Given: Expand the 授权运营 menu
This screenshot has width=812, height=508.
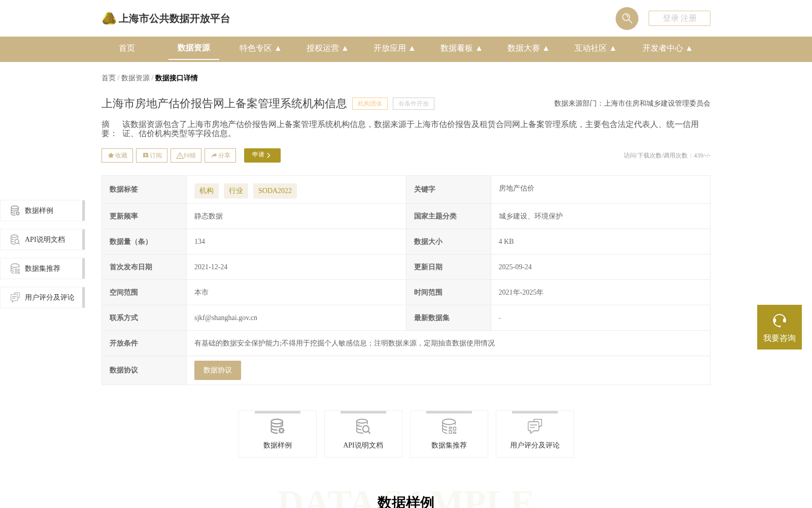Looking at the screenshot, I should (x=327, y=48).
